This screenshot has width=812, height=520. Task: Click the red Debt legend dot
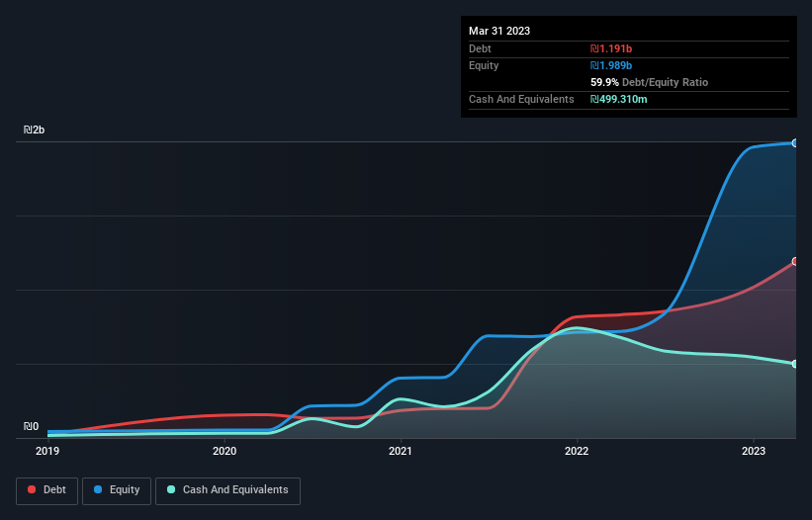click(x=32, y=489)
